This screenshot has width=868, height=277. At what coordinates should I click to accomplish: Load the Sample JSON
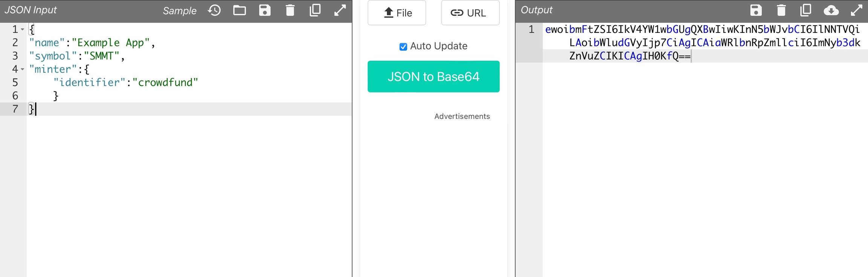pos(179,11)
